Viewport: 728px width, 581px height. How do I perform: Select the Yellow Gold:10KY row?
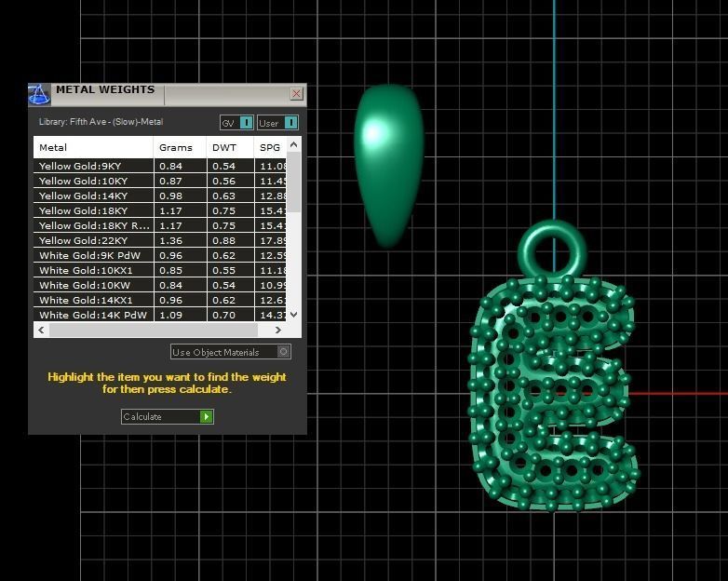[x=160, y=181]
